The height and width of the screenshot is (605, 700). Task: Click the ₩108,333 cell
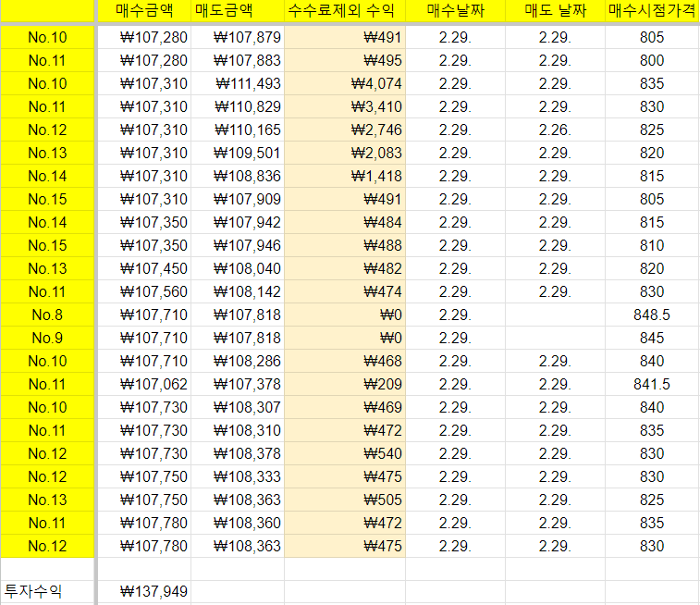coord(238,476)
